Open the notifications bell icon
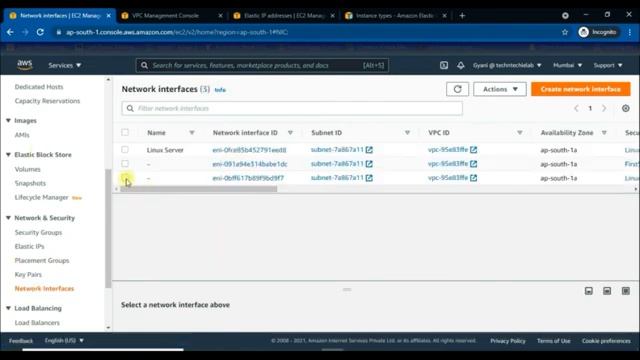Screen dimensions: 640x360 pos(460,65)
